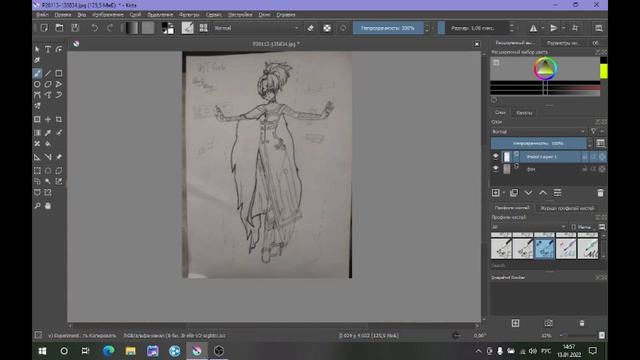Select the Rectangle shape tool

pyautogui.click(x=59, y=73)
